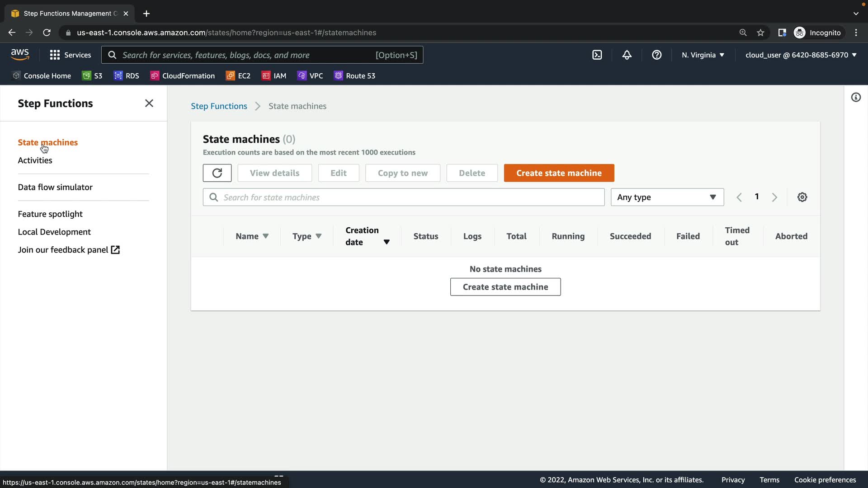Click the orange Create state machine button
The width and height of the screenshot is (868, 488).
(x=559, y=173)
